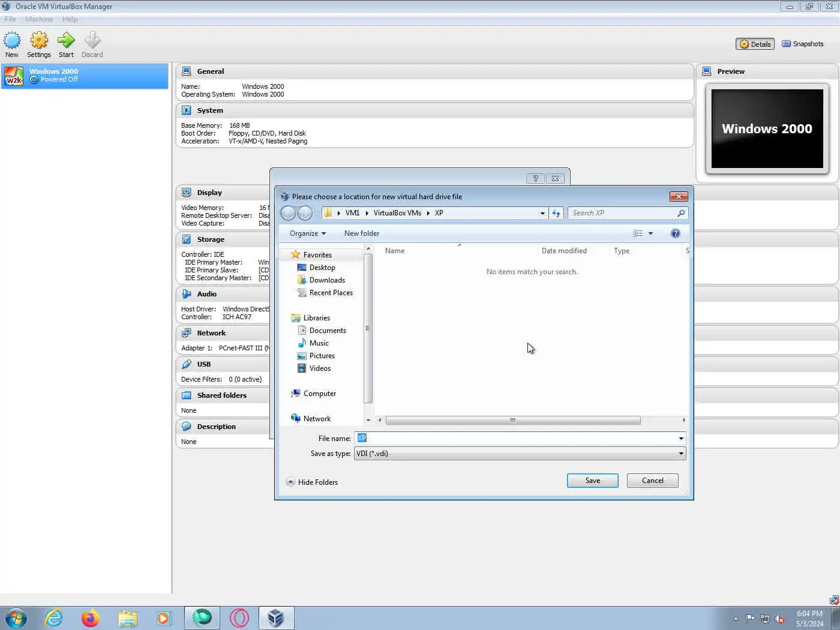Click the System section chip icon
840x630 pixels.
[x=187, y=110]
